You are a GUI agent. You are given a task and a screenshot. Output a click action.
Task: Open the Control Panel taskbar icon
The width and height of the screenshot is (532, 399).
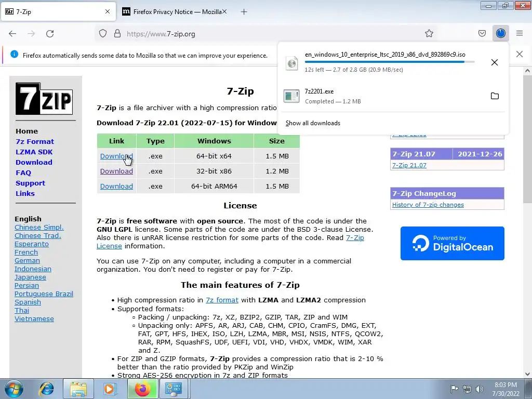coord(174,389)
